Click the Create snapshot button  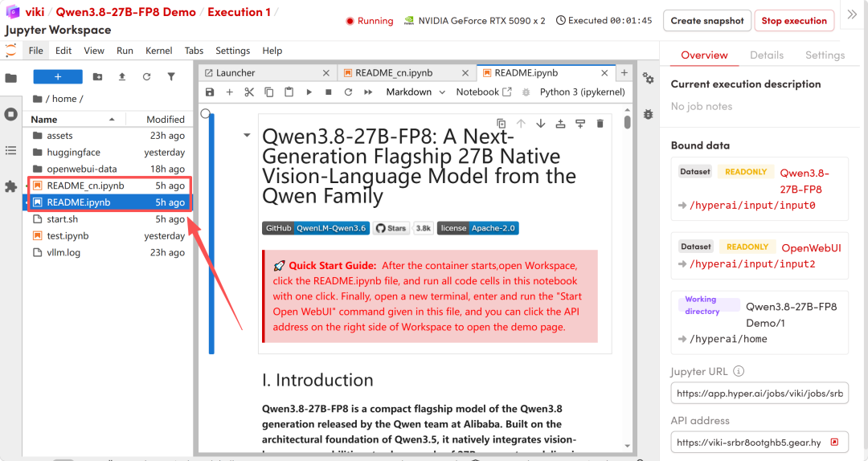click(707, 20)
